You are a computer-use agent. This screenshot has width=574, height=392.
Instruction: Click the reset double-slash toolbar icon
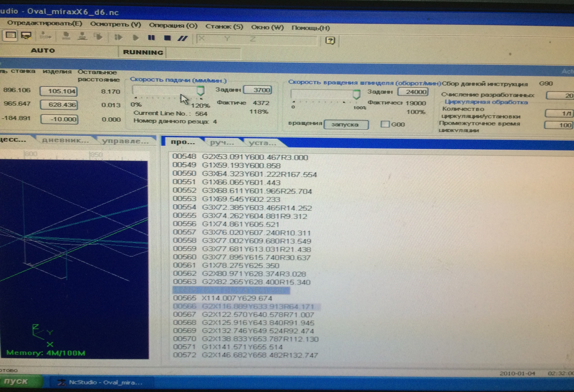point(183,38)
